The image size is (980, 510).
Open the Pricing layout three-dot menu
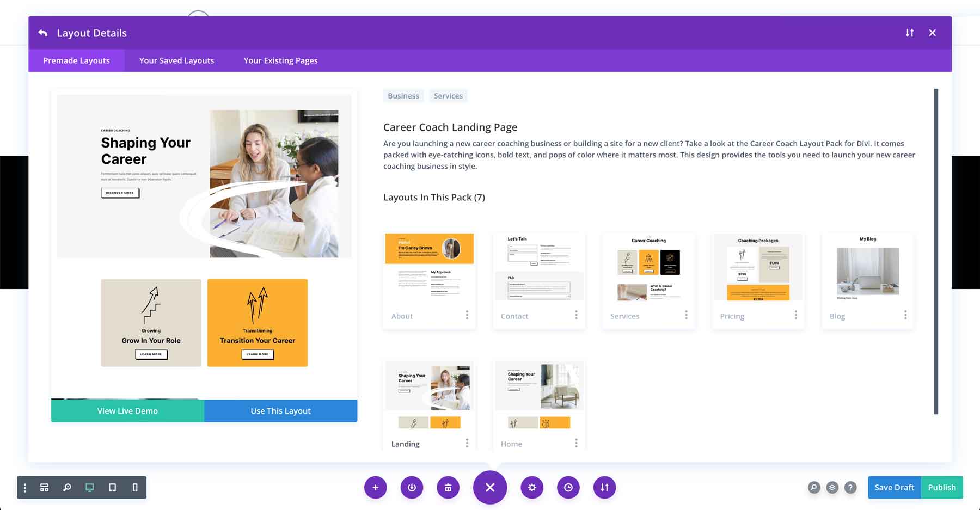796,315
